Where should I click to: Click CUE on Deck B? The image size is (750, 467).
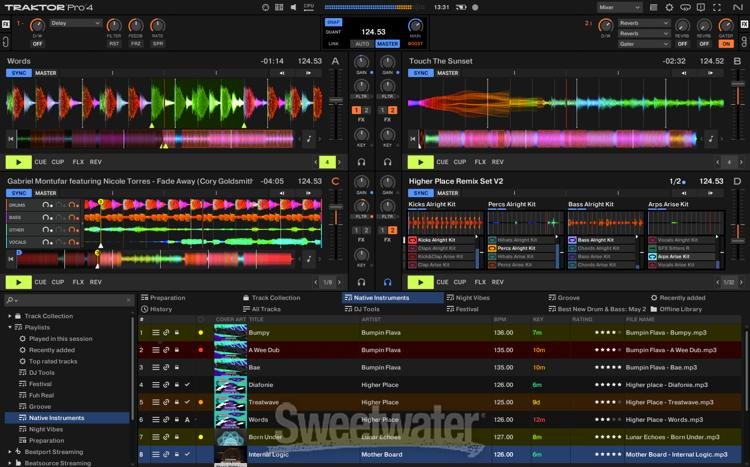tap(442, 162)
